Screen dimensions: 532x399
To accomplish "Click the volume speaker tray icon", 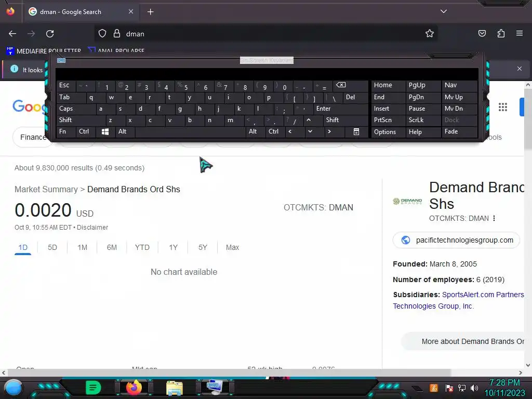I will pyautogui.click(x=474, y=388).
